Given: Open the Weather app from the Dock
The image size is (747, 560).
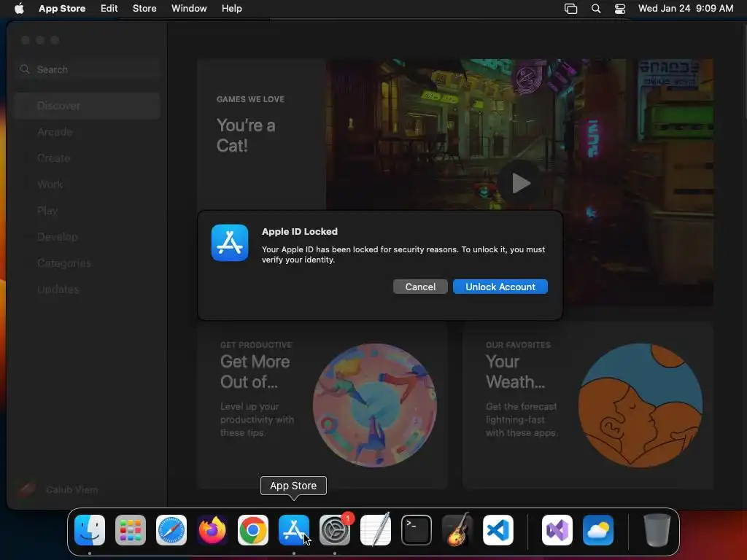Looking at the screenshot, I should pos(598,530).
